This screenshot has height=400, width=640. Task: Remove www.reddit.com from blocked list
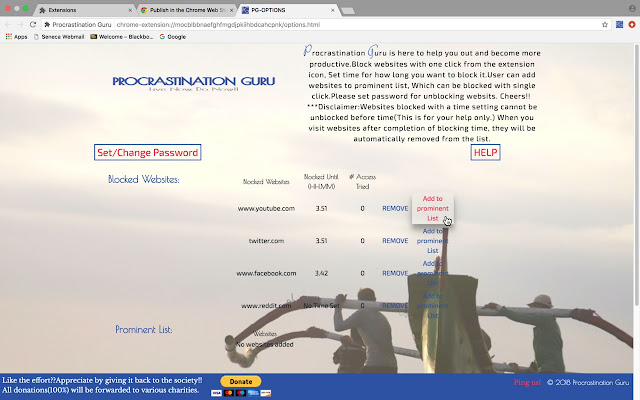point(395,306)
